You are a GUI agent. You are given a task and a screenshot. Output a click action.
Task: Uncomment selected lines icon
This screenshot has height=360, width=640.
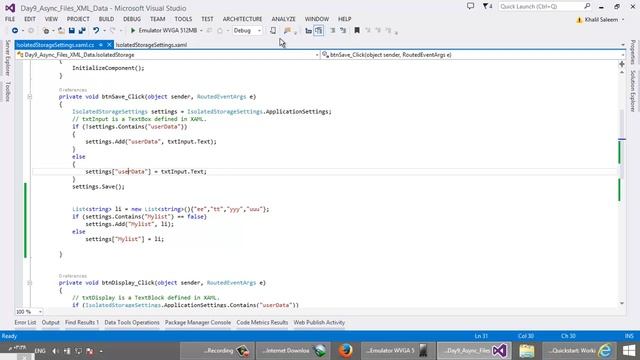tap(343, 31)
